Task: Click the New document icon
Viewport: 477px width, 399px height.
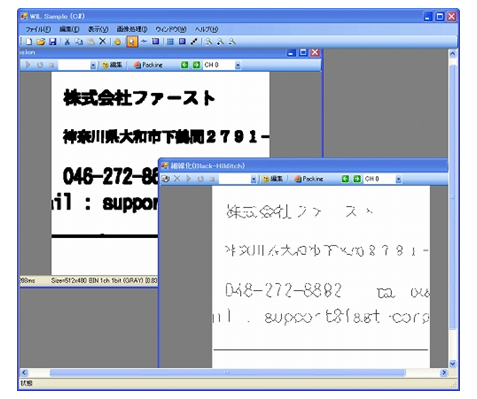Action: coord(29,42)
